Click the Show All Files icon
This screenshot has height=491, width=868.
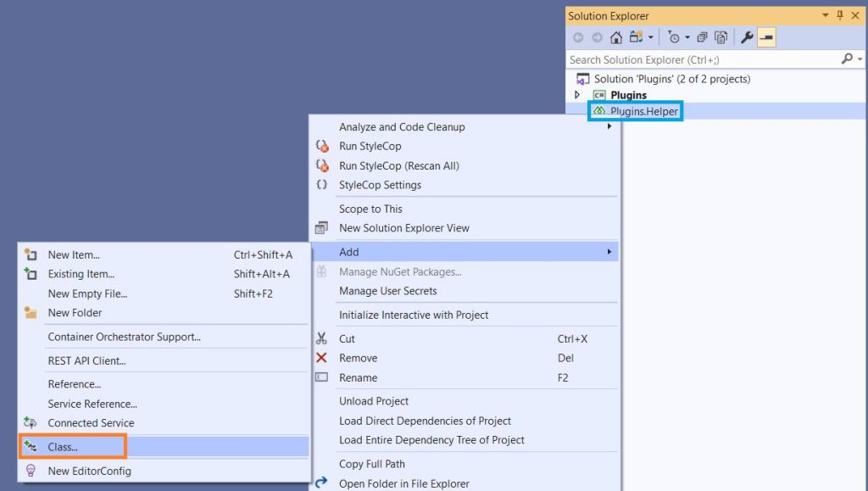pos(721,37)
